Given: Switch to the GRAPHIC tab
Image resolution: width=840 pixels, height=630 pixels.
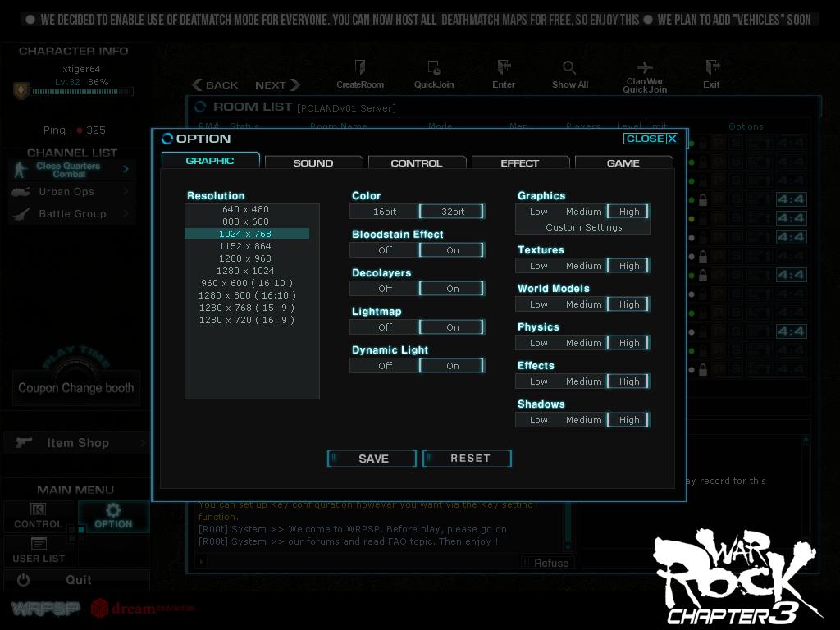Looking at the screenshot, I should (x=210, y=161).
